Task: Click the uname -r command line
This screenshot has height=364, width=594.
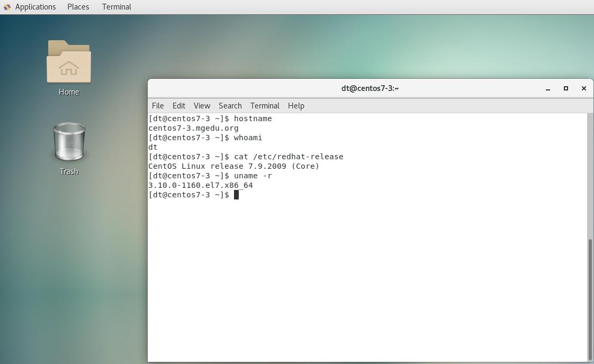Action: 210,176
